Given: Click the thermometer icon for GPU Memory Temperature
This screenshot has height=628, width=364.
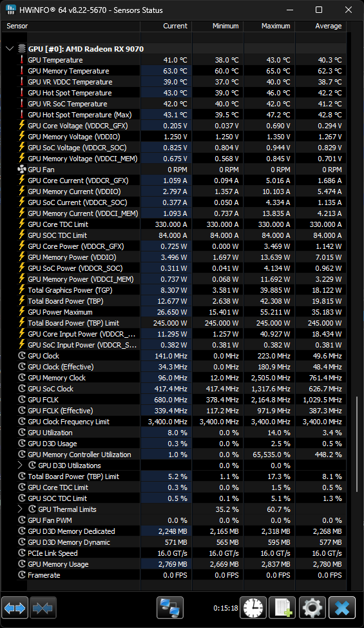Looking at the screenshot, I should (22, 71).
